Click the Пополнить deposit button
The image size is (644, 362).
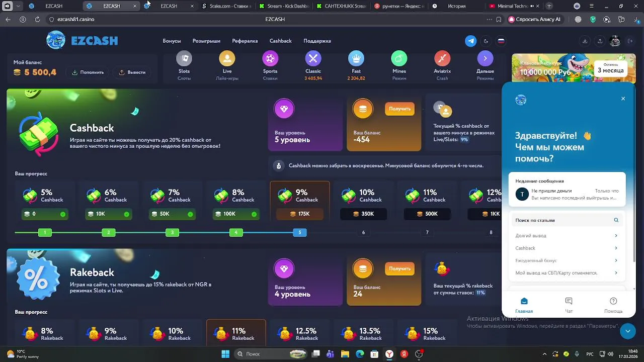(x=88, y=72)
